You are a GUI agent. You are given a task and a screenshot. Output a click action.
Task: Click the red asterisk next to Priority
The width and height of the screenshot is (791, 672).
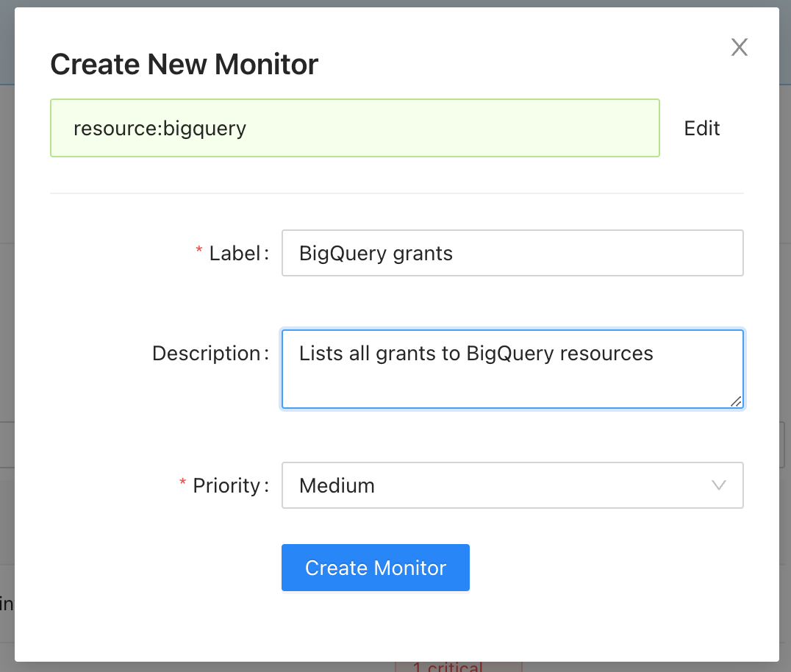pos(183,485)
